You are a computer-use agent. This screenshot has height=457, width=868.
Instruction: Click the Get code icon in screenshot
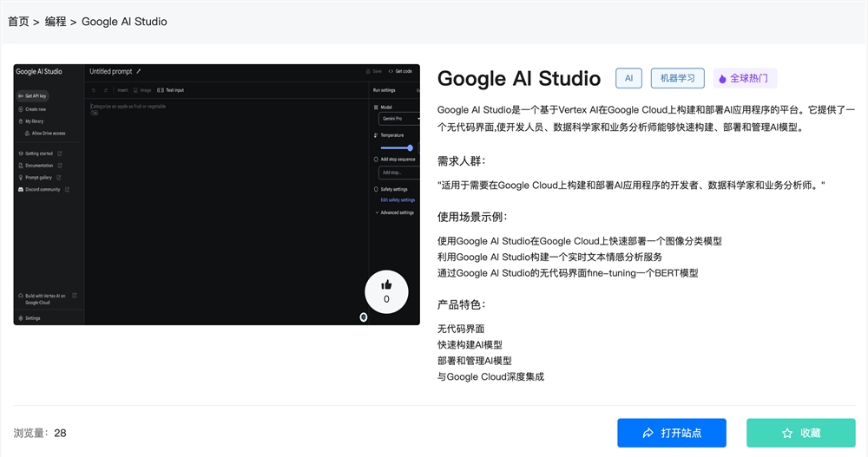click(391, 71)
